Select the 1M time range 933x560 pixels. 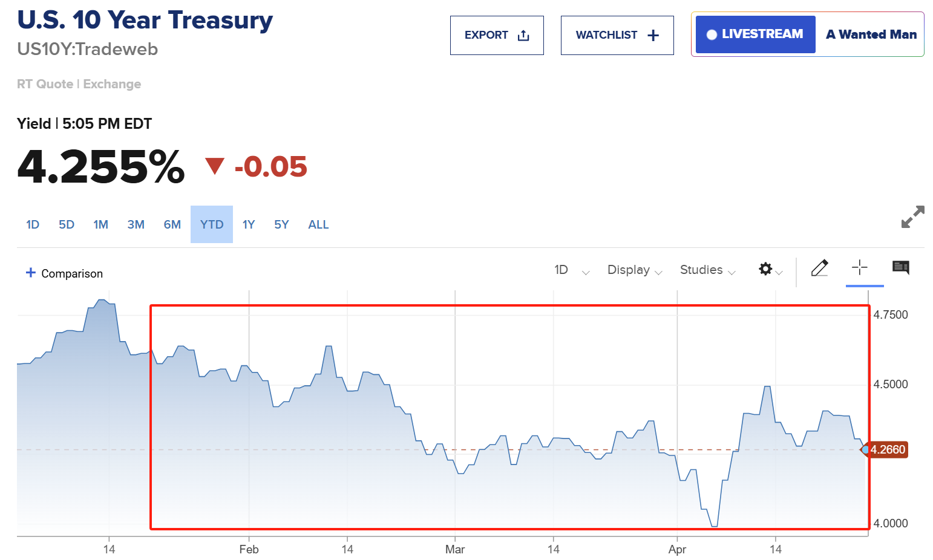click(x=100, y=224)
